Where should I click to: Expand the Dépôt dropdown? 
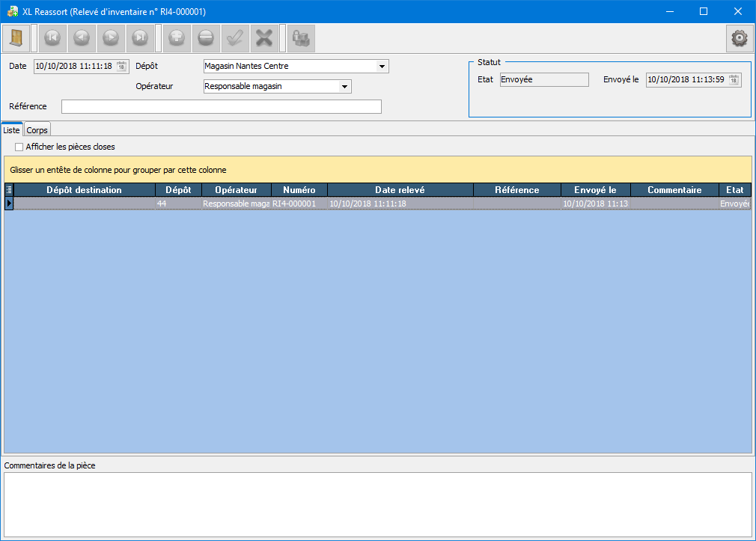coord(382,67)
